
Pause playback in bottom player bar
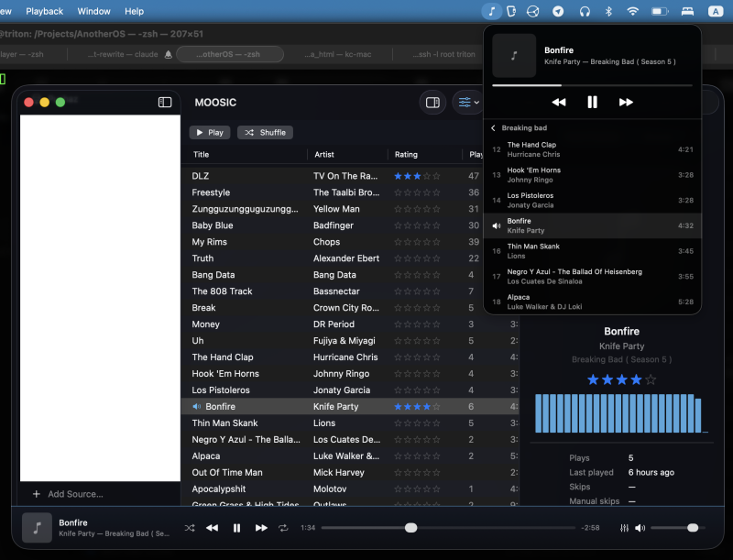pyautogui.click(x=236, y=528)
